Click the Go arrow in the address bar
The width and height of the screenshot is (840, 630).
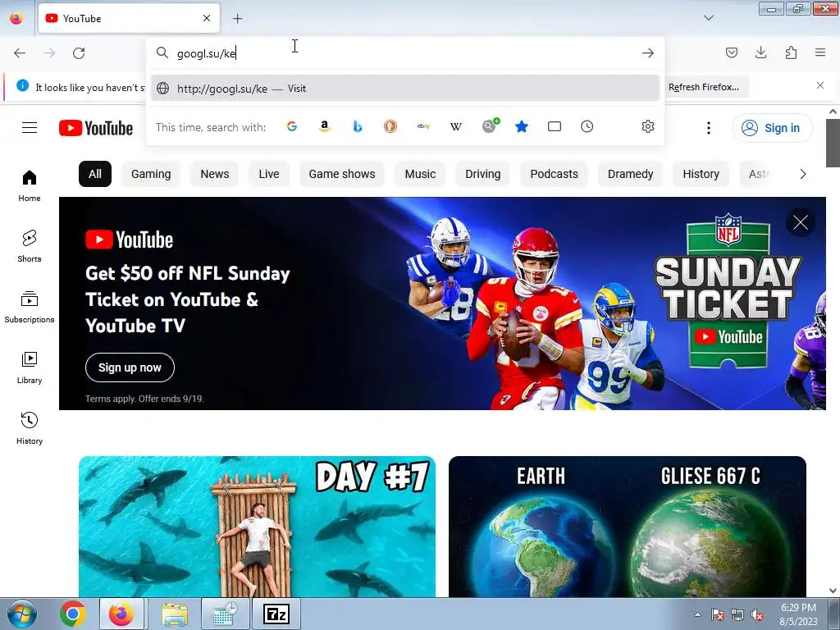(648, 53)
